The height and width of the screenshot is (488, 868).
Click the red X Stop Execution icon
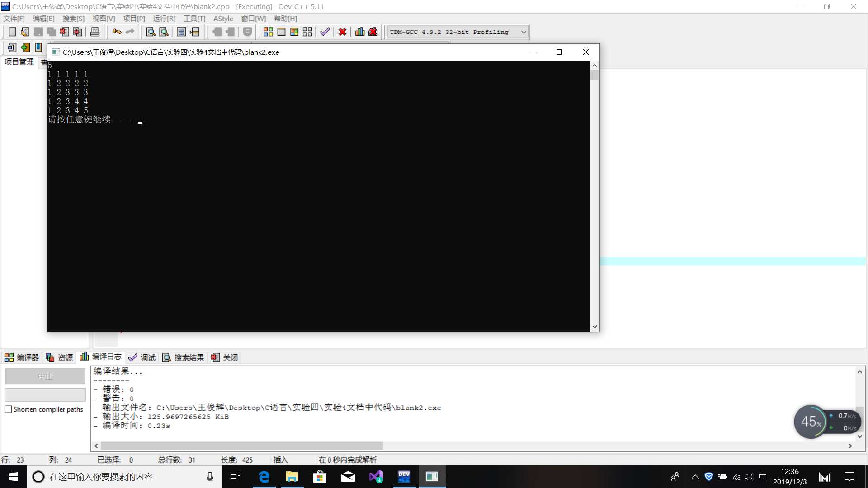[x=342, y=32]
